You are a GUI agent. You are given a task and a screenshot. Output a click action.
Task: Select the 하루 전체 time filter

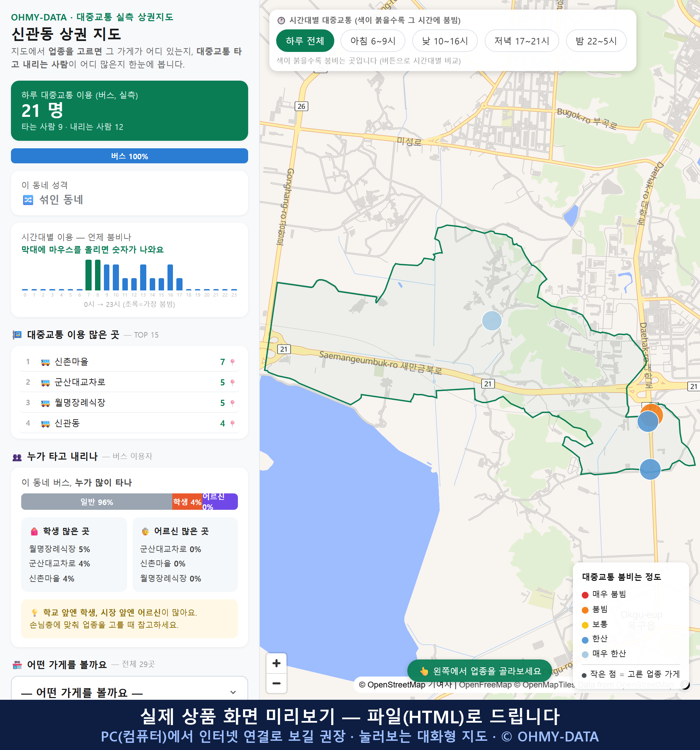(x=305, y=41)
